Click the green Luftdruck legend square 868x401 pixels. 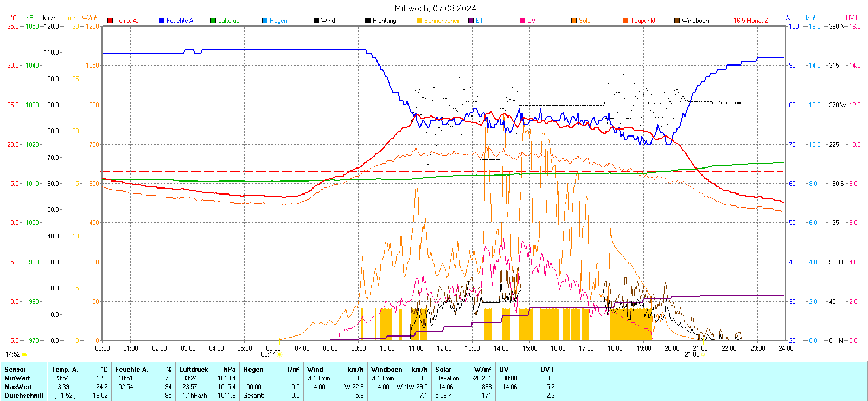[x=213, y=21]
